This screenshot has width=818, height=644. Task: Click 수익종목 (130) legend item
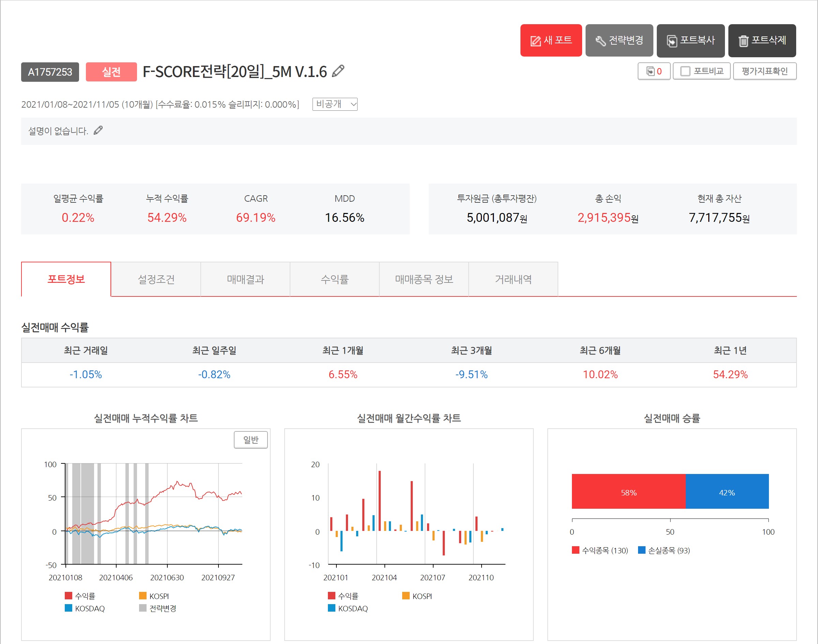coord(600,550)
